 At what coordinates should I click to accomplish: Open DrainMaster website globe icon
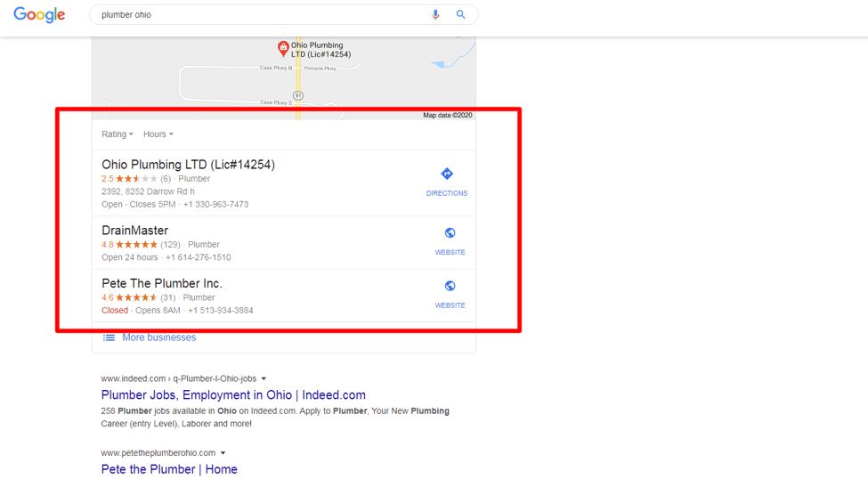click(450, 233)
